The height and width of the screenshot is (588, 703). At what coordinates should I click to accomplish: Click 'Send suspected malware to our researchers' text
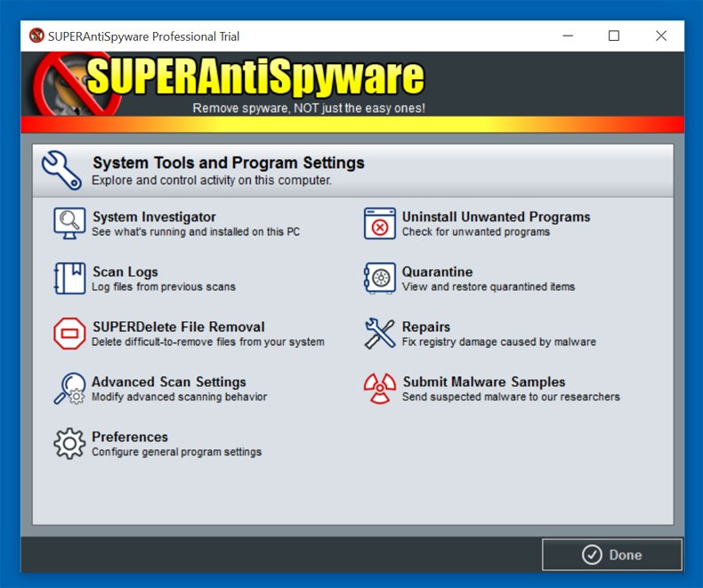(511, 397)
